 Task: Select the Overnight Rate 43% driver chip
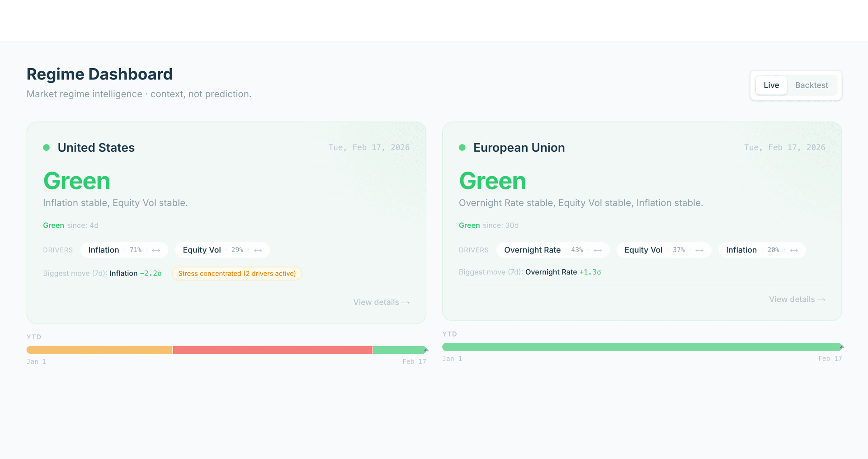[552, 250]
